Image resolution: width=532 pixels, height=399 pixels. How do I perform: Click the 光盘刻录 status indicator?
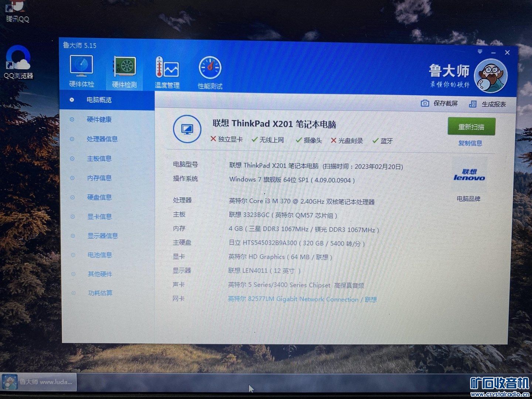pyautogui.click(x=347, y=141)
